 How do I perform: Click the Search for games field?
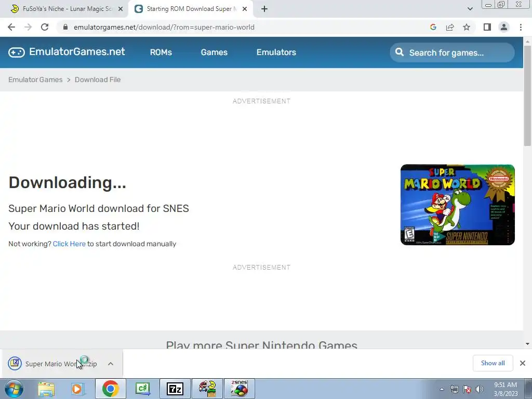coord(453,52)
